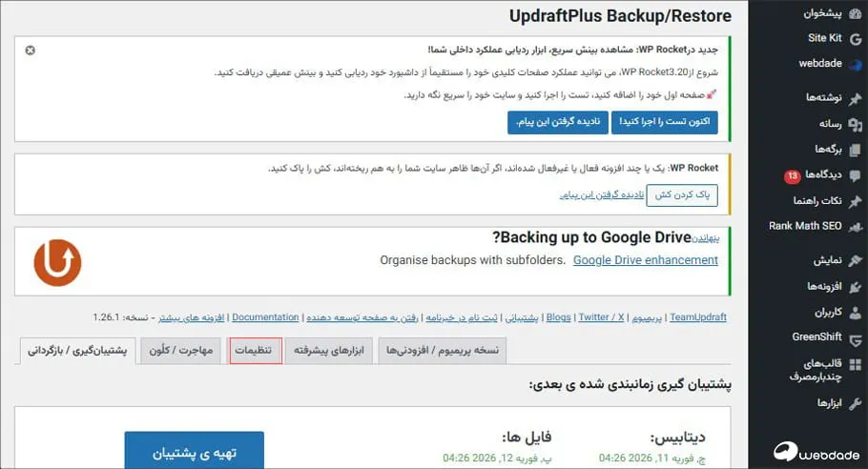The width and height of the screenshot is (868, 469).
Task: Open the Documentation link
Action: tap(265, 317)
